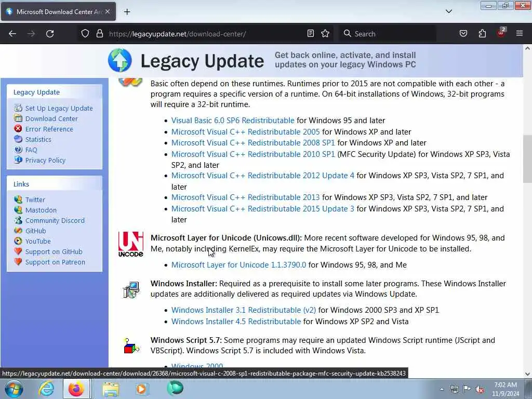Toggle reader view icon in address bar
532x399 pixels.
pos(311,34)
